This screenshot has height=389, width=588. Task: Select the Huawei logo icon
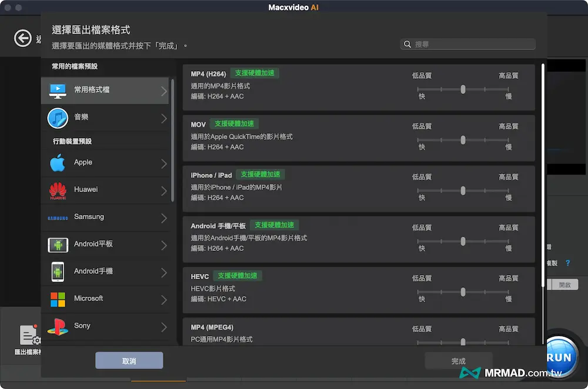tap(58, 190)
